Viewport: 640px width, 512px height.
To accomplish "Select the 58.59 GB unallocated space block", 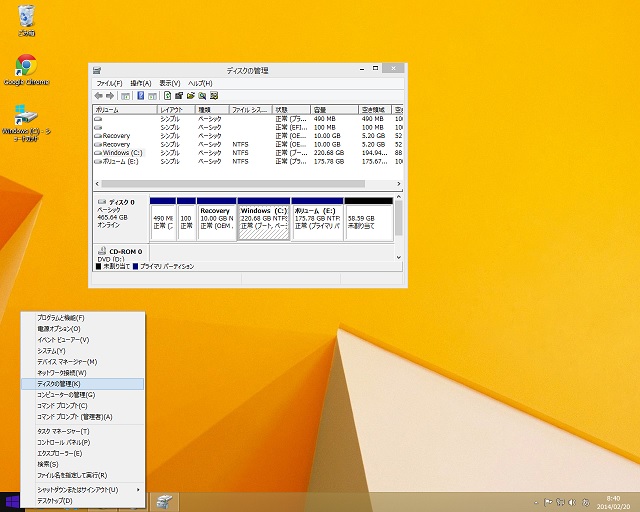I will [368, 220].
